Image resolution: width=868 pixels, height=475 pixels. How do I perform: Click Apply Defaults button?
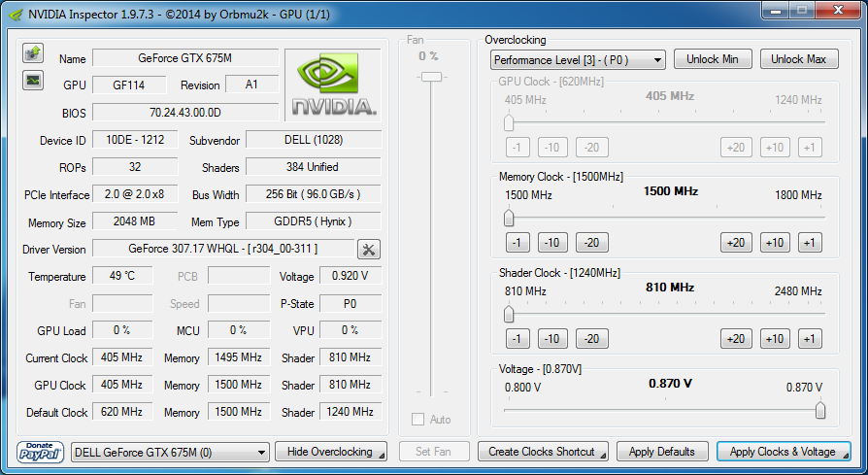tap(662, 452)
